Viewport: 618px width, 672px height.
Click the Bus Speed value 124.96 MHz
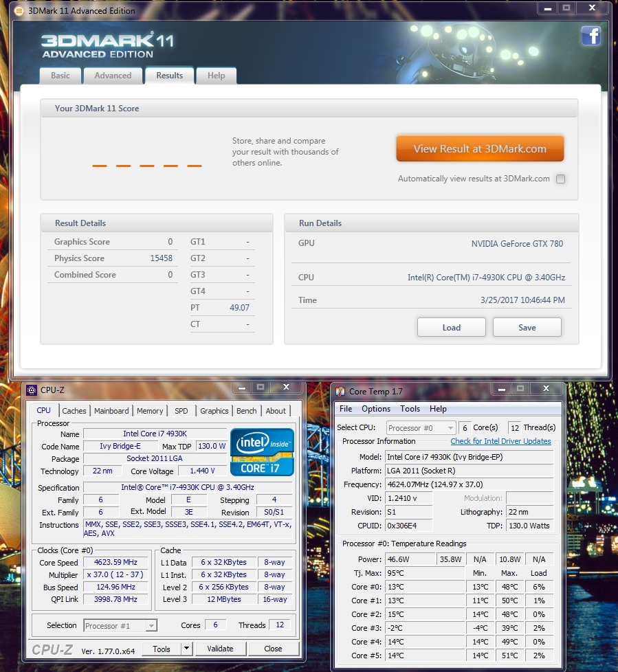point(115,587)
